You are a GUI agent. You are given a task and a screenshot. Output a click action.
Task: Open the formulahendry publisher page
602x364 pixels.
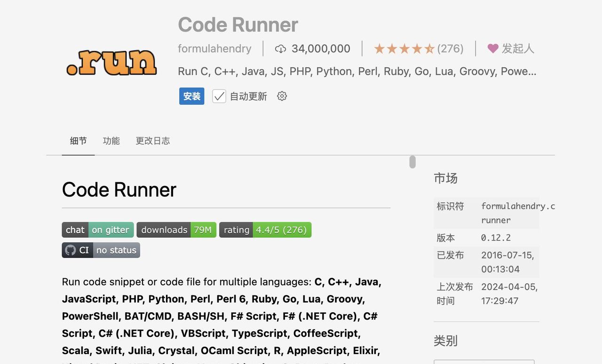pyautogui.click(x=214, y=48)
